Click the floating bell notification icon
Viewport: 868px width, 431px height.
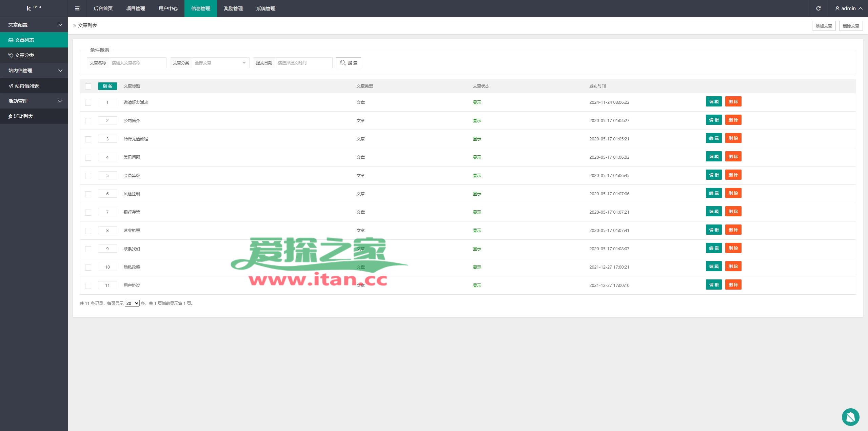click(850, 417)
